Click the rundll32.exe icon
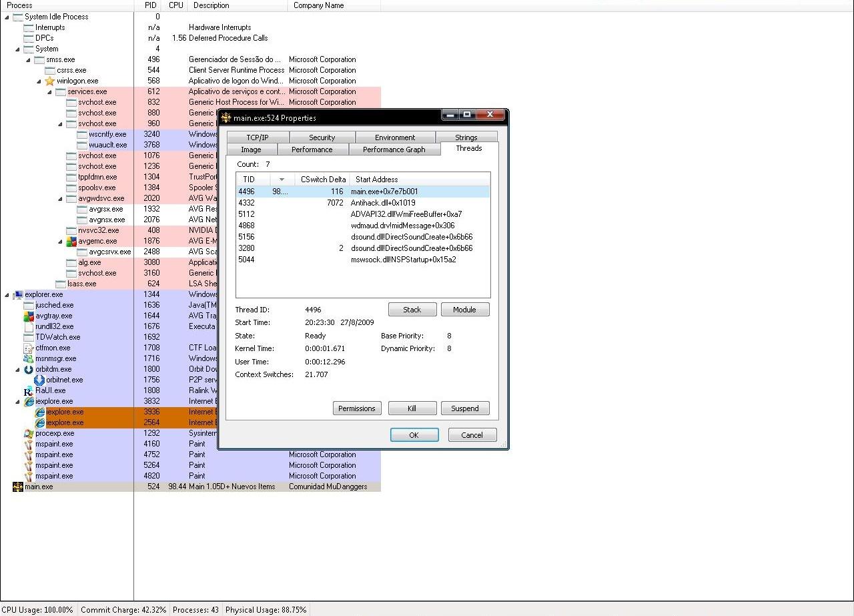The width and height of the screenshot is (854, 616). point(29,326)
